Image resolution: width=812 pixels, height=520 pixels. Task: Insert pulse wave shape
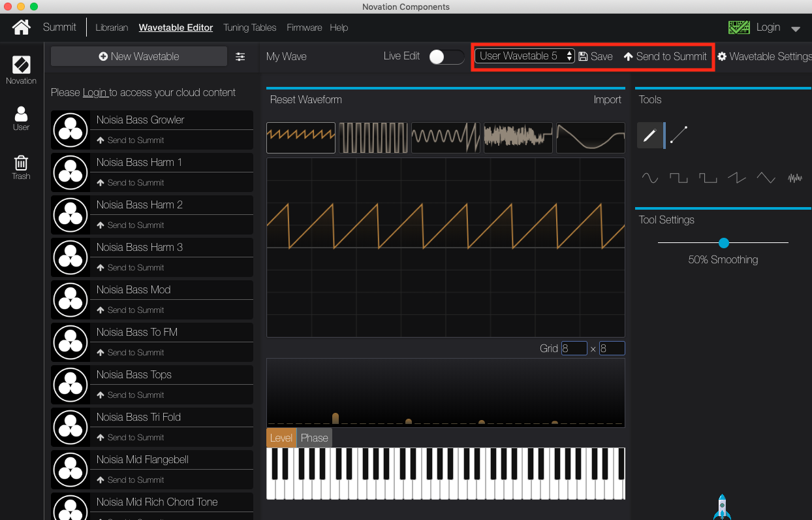708,177
